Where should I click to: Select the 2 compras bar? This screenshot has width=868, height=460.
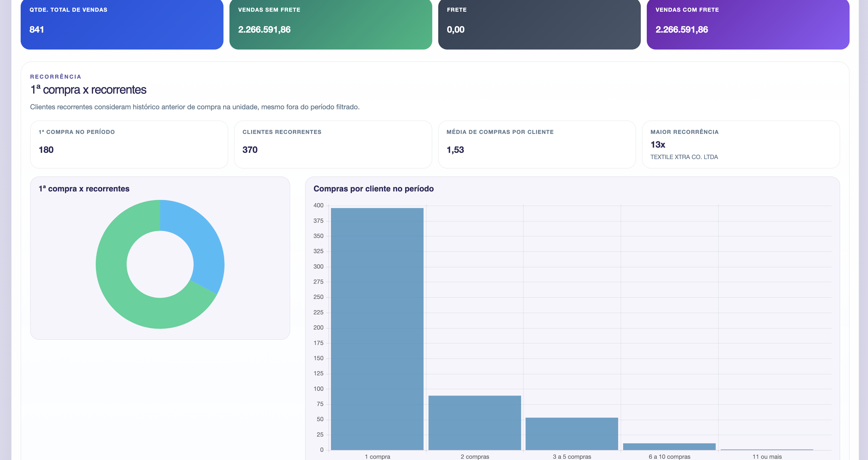(x=474, y=423)
